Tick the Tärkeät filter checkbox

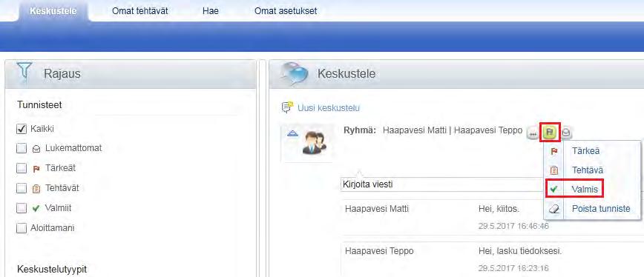tap(22, 168)
